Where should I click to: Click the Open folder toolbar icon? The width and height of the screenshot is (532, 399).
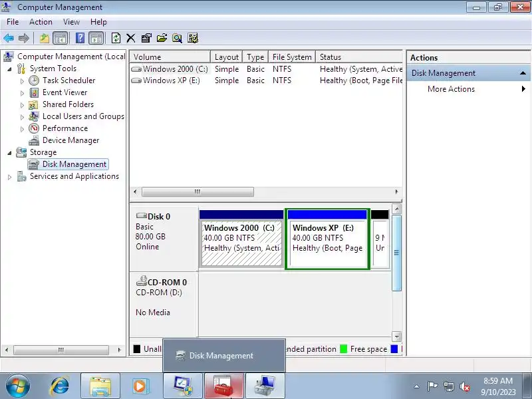tap(162, 38)
